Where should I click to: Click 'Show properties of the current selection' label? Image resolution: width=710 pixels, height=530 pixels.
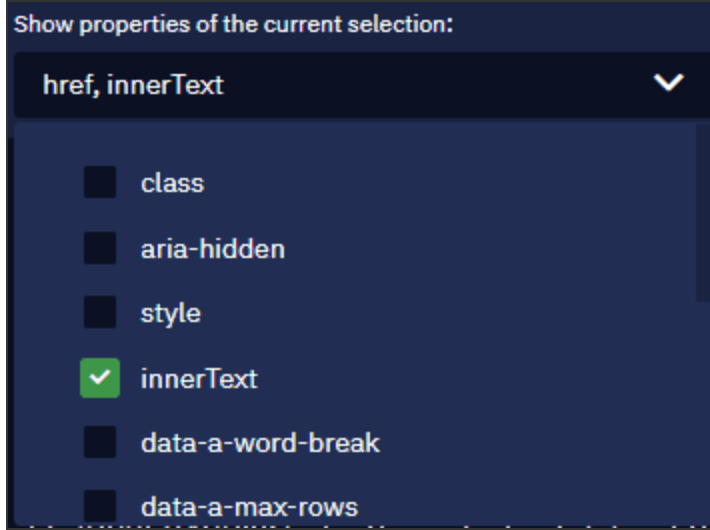pos(233,24)
